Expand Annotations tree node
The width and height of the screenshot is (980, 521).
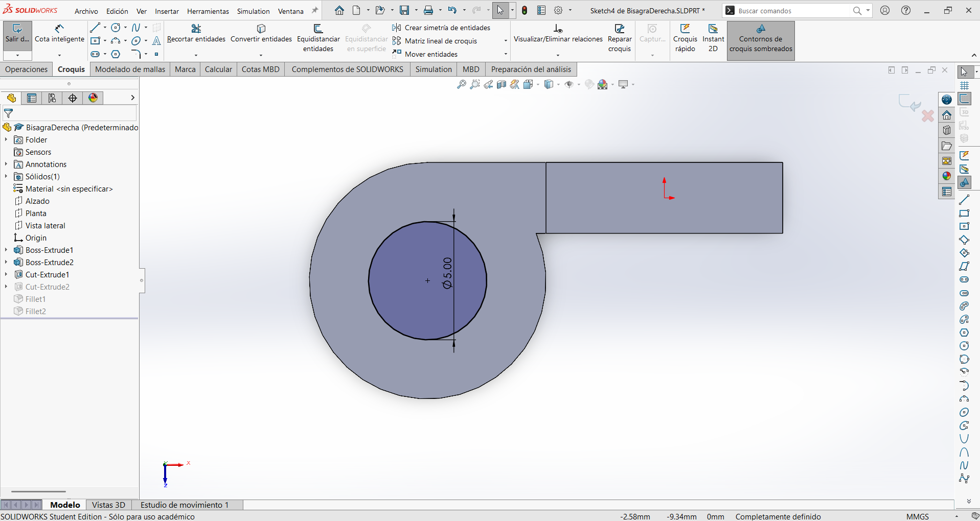point(6,164)
